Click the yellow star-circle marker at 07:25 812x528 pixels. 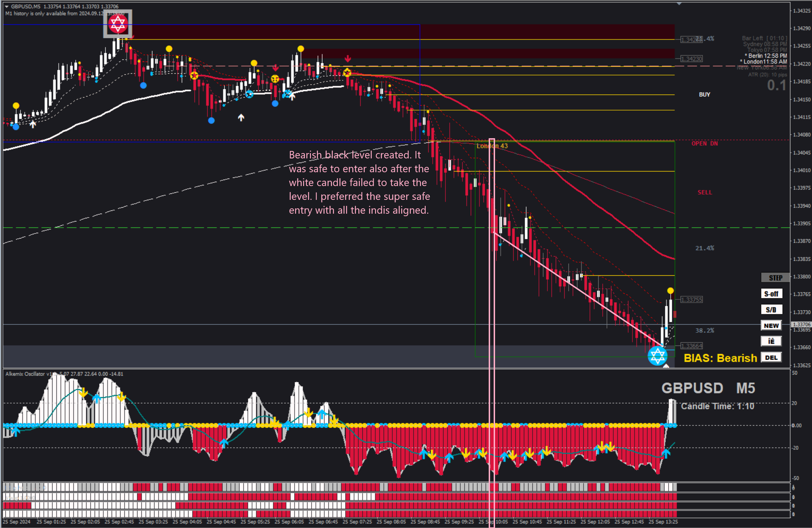(347, 73)
